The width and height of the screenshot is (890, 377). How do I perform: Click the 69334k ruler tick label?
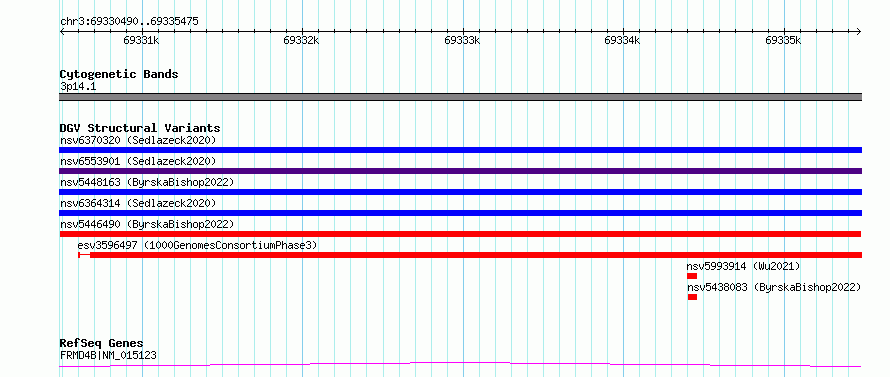(623, 40)
